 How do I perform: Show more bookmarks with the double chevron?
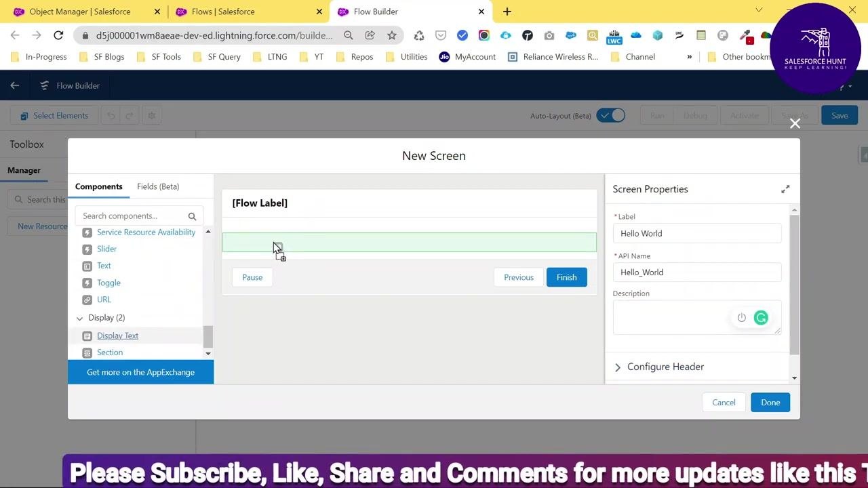tap(690, 57)
